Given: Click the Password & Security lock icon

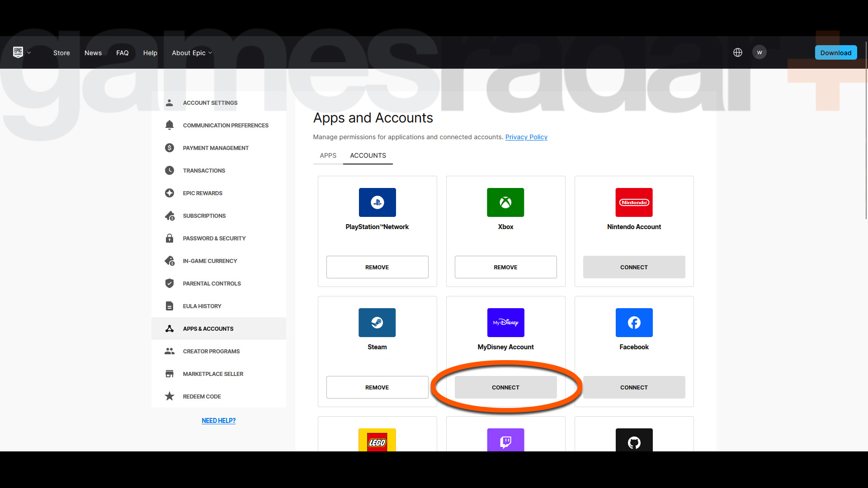Looking at the screenshot, I should (x=170, y=238).
